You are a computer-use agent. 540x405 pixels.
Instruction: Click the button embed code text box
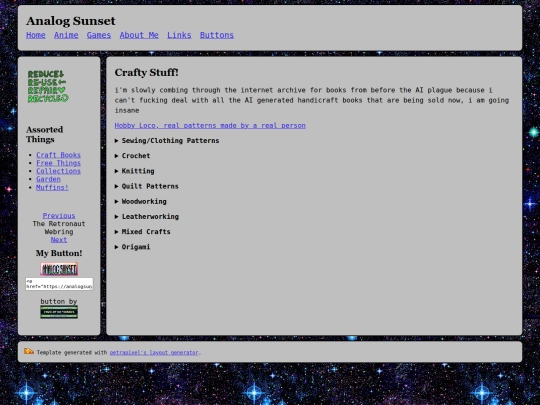coord(59,284)
